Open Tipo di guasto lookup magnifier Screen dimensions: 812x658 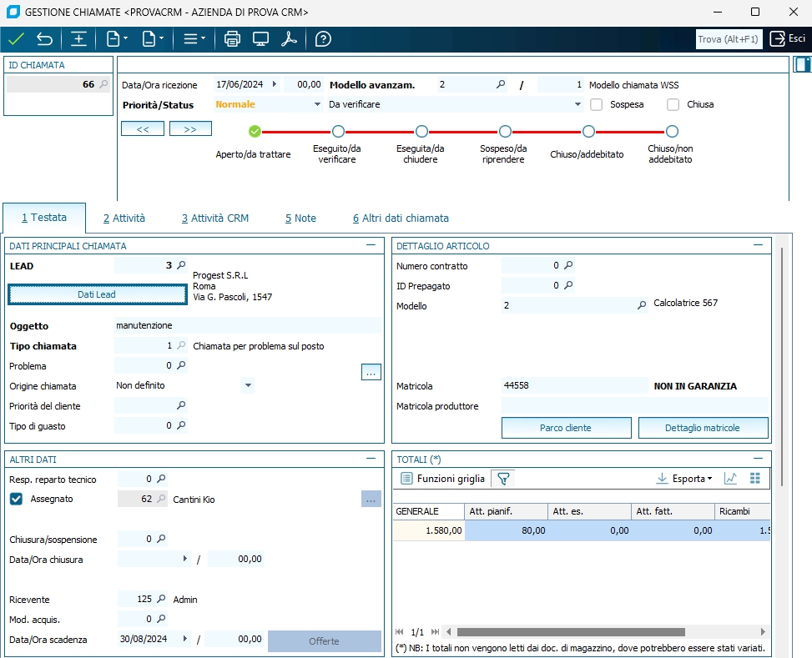pos(181,425)
